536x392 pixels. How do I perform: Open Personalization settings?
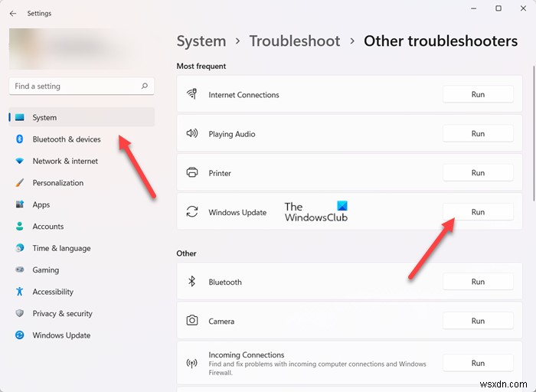[82, 183]
